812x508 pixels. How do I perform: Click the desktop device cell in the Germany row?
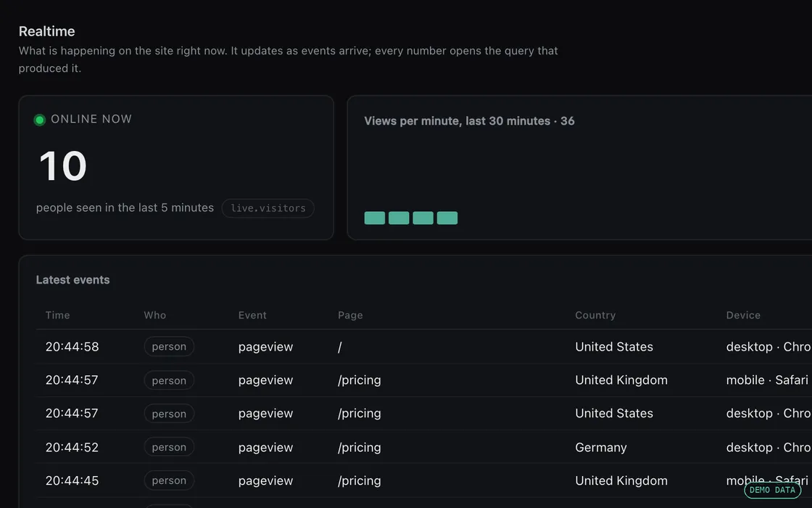(x=768, y=447)
